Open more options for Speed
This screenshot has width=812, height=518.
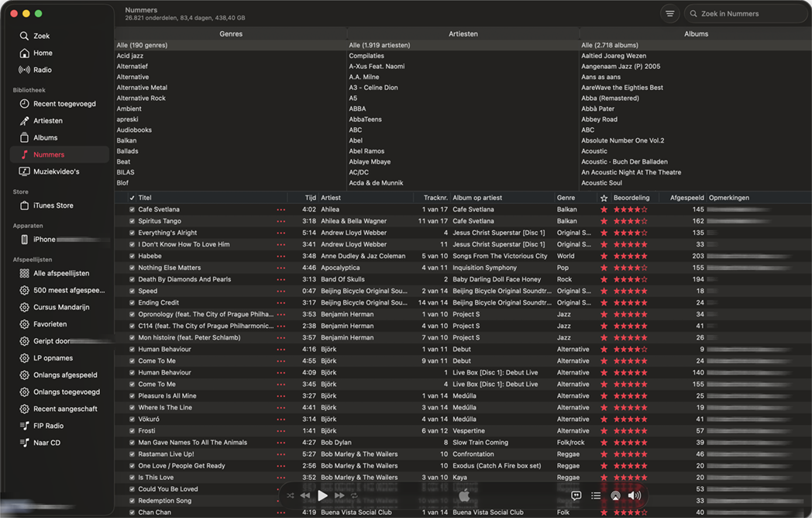coord(281,292)
